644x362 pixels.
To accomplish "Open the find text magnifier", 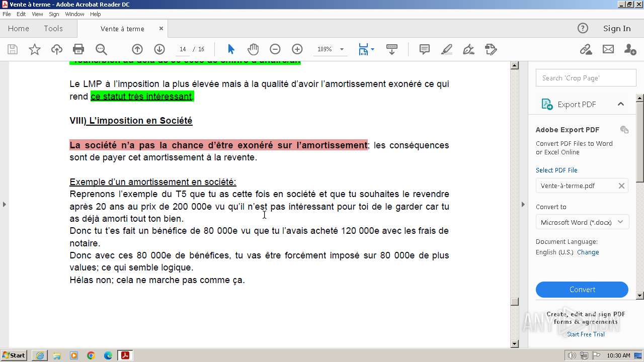I will pos(101,49).
